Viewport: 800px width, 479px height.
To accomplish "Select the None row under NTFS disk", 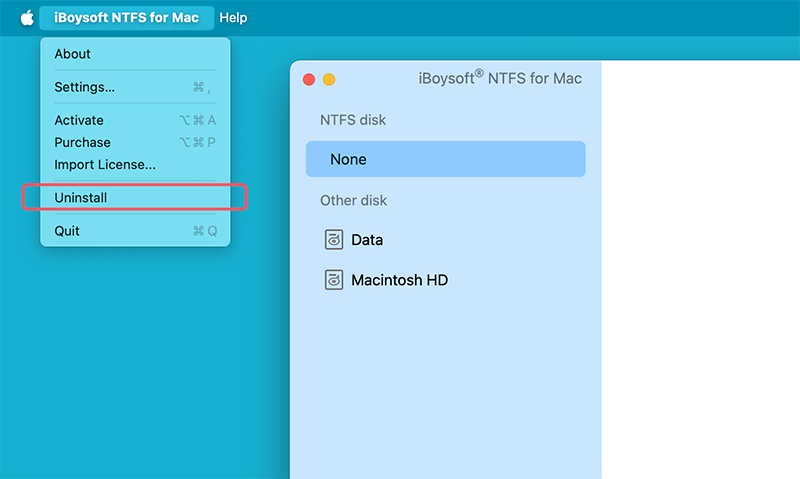I will [445, 159].
